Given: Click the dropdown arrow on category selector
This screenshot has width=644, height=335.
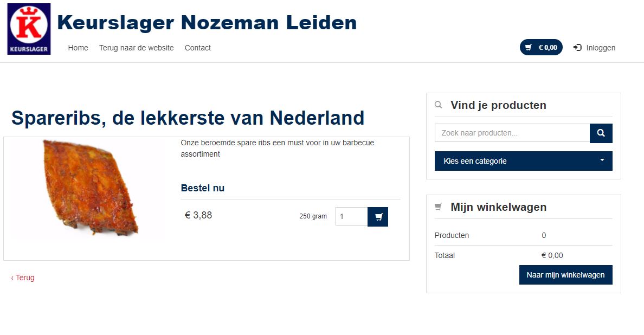Looking at the screenshot, I should click(602, 160).
